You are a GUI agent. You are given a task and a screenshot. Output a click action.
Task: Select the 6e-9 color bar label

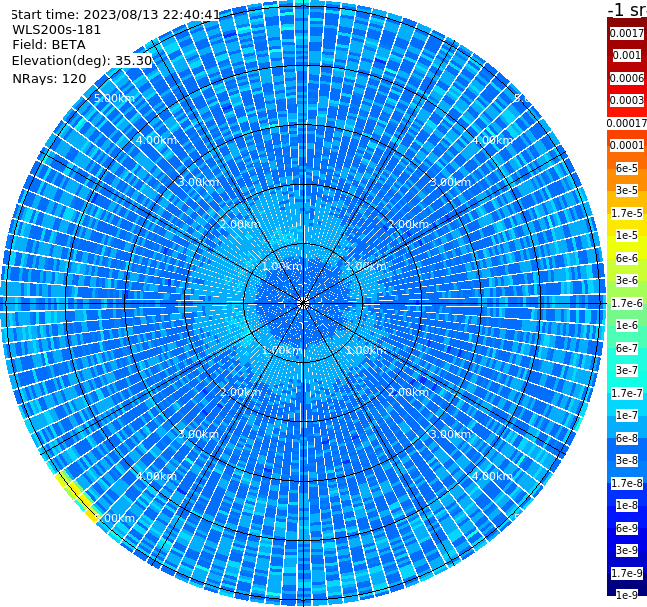[627, 528]
